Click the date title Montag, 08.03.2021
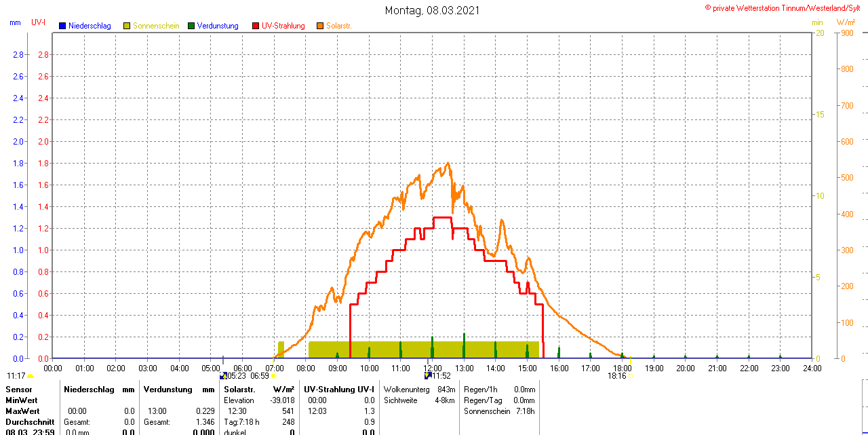This screenshot has height=435, width=868. pyautogui.click(x=433, y=10)
